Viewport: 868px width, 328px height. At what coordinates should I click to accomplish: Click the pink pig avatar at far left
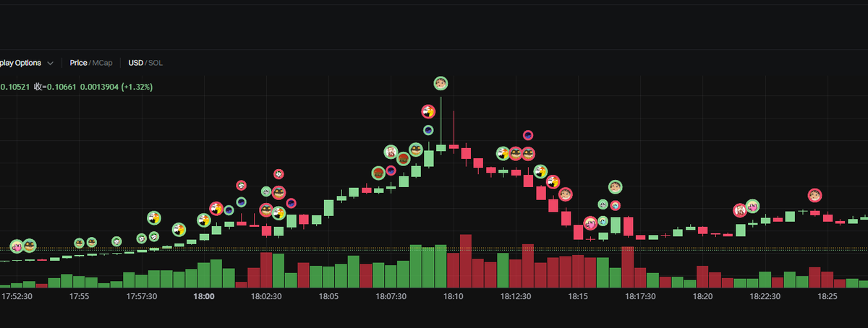pos(17,246)
